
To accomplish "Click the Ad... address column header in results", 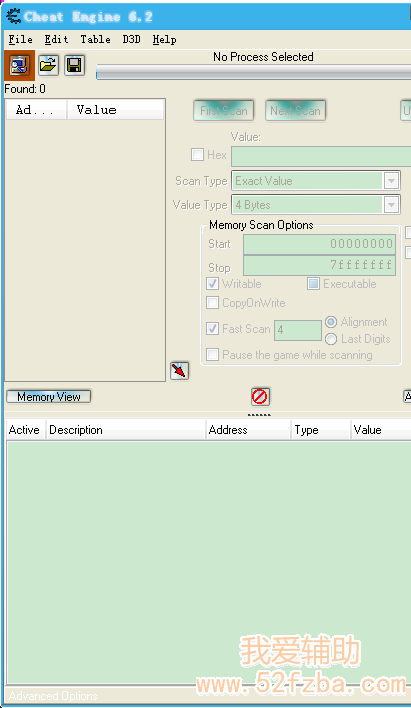I will [37, 110].
